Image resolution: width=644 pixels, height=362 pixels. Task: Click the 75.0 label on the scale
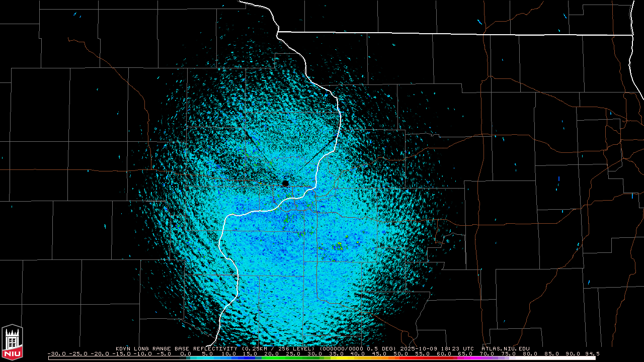[508, 353]
